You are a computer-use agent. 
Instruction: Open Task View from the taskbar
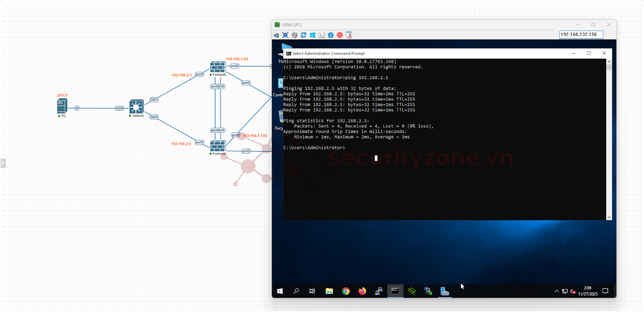[312, 291]
